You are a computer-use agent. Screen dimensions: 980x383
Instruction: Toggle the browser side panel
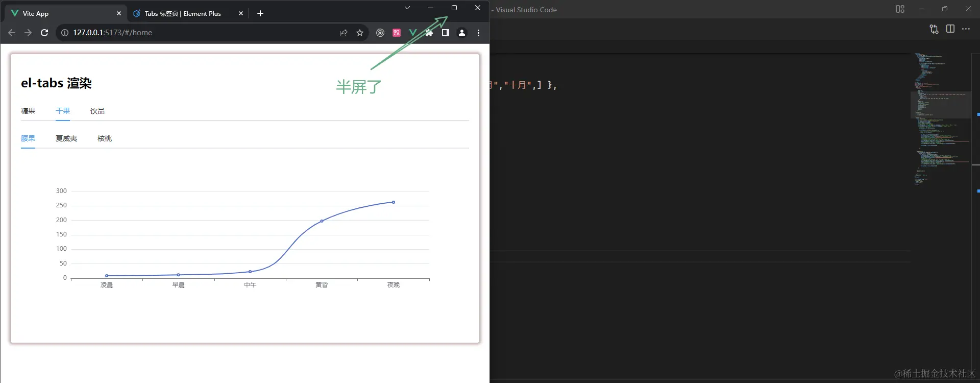click(446, 33)
